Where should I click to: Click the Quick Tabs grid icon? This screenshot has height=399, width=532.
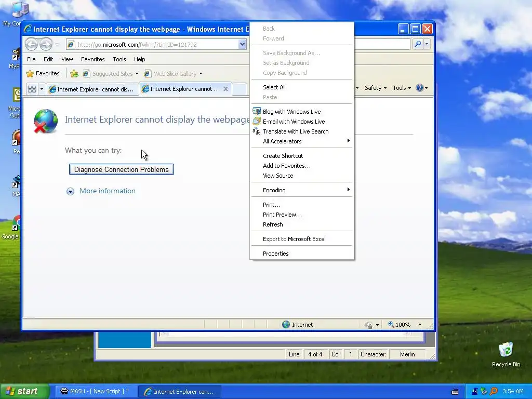click(x=32, y=89)
